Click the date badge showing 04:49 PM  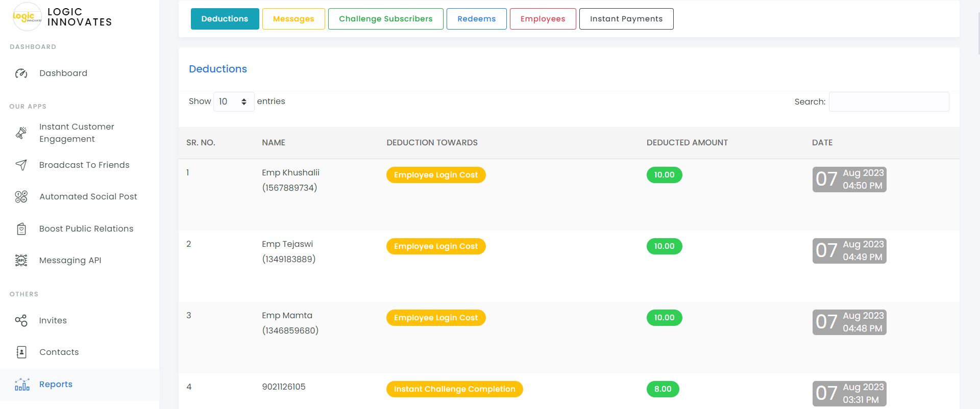(849, 251)
